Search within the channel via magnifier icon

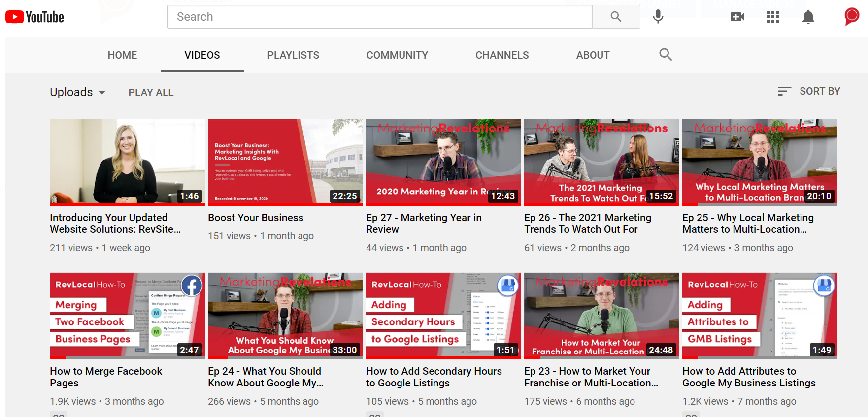point(666,55)
